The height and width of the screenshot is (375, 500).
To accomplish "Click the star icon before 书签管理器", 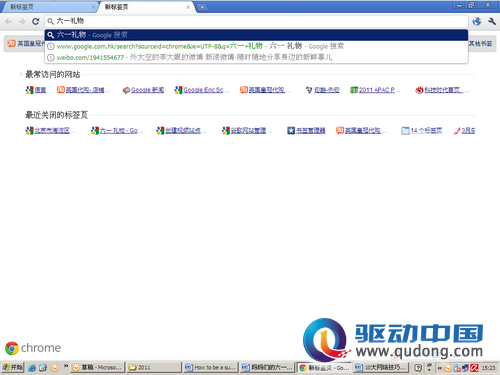I will [291, 131].
